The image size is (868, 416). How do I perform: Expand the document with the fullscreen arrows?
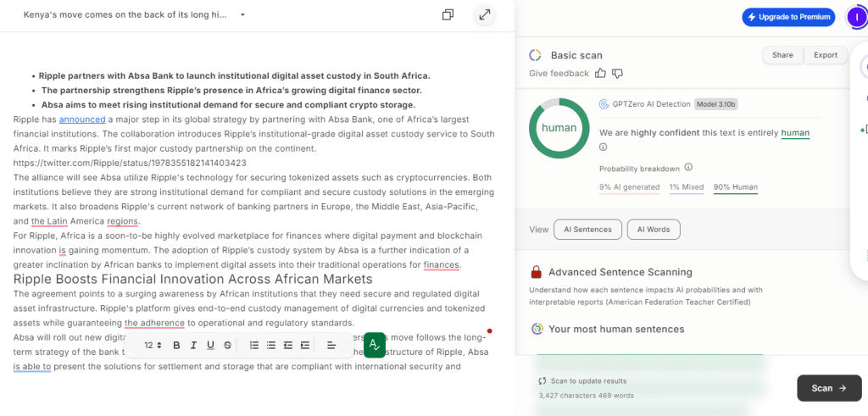pyautogui.click(x=484, y=15)
